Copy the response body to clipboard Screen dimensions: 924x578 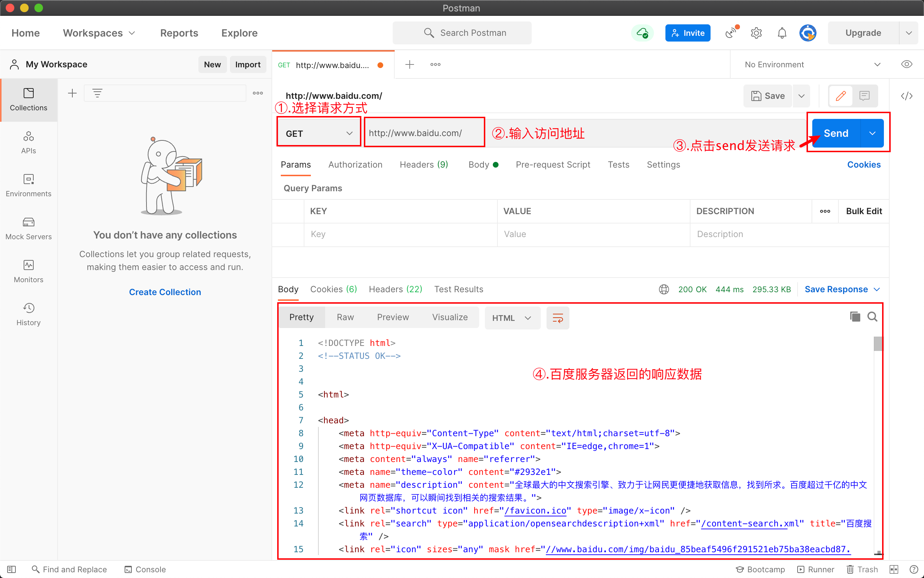(855, 317)
